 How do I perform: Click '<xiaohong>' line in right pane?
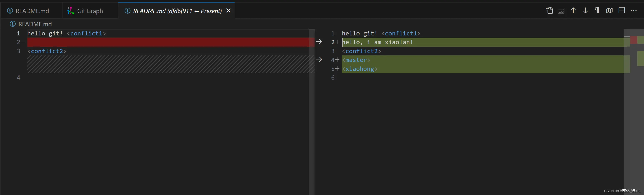[x=359, y=69]
